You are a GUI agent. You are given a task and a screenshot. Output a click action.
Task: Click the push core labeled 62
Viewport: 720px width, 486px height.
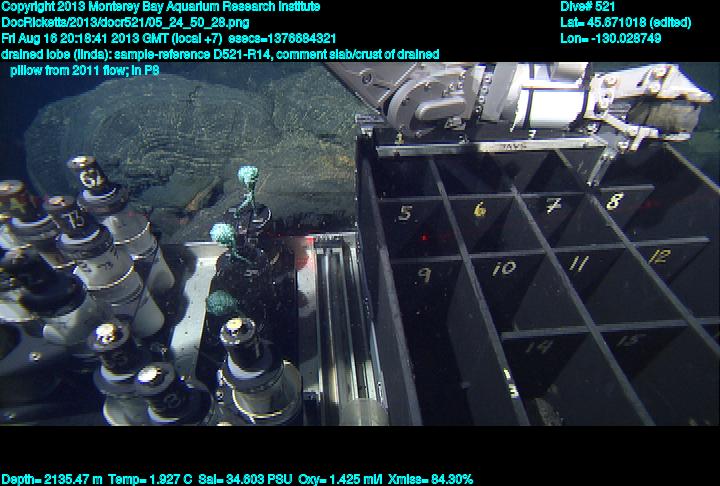(89, 182)
